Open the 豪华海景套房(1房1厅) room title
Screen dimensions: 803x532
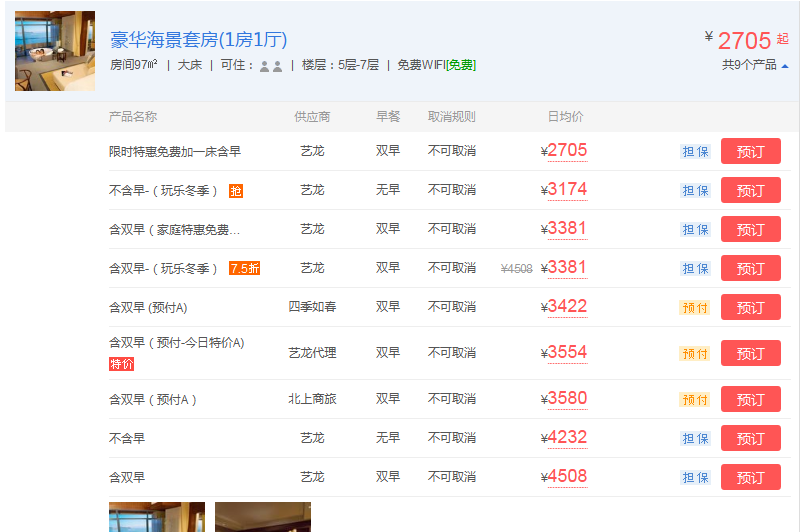point(198,40)
